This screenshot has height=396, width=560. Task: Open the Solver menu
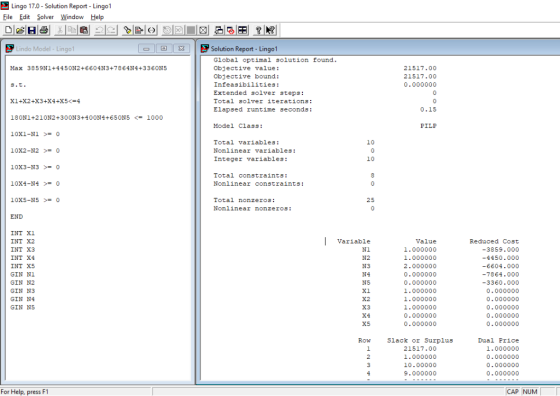point(45,17)
